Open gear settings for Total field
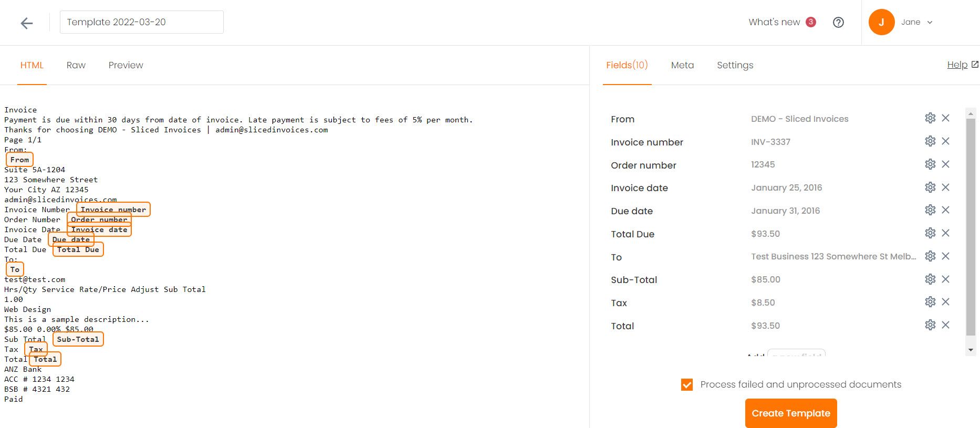Viewport: 980px width, 428px height. click(x=930, y=325)
